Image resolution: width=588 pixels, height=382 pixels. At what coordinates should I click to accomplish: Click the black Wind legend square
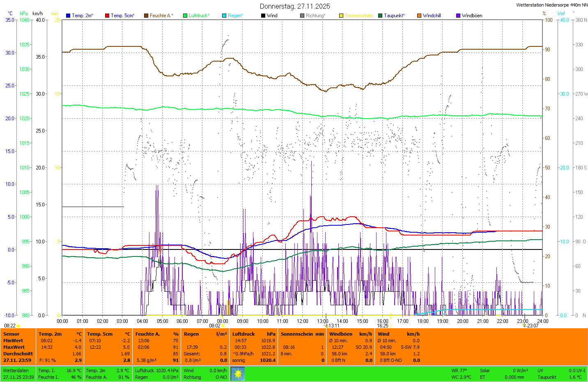(x=263, y=16)
